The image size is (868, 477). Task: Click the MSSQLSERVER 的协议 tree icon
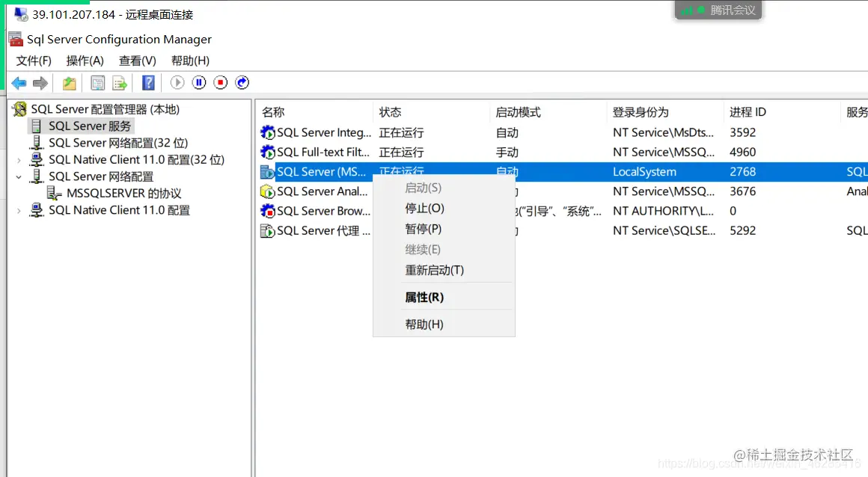click(54, 193)
